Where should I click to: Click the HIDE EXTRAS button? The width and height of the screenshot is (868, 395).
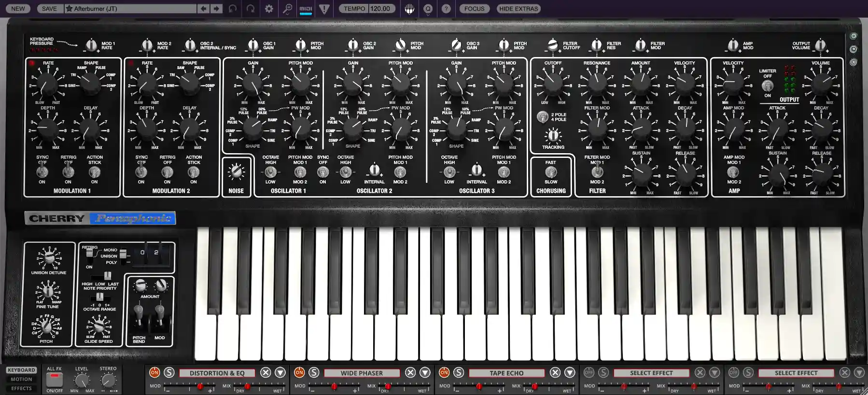tap(518, 9)
